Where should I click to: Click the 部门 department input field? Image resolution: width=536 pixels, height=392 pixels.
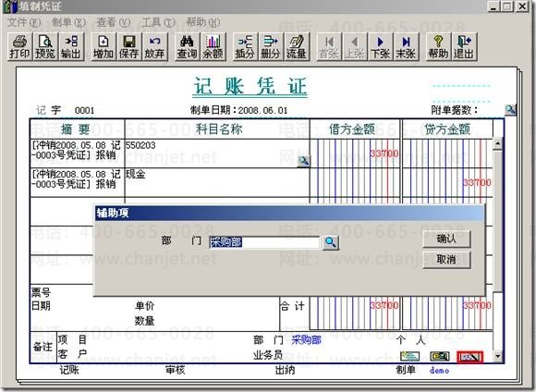click(x=264, y=242)
